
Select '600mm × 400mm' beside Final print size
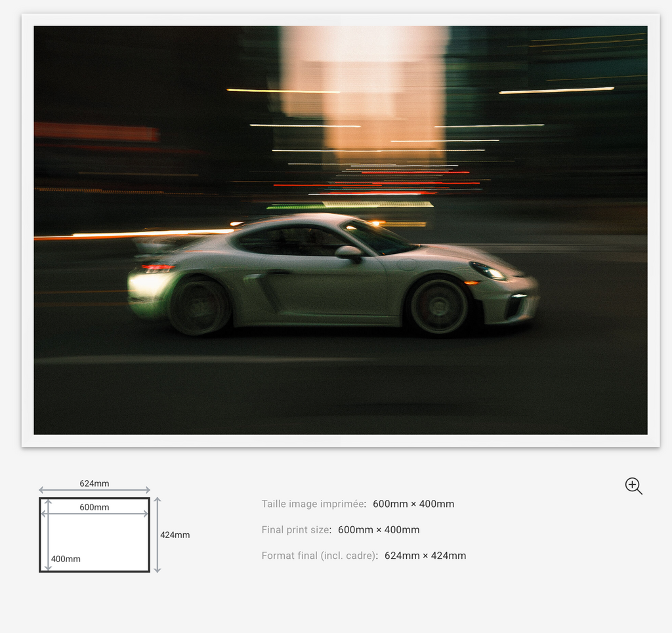coord(379,530)
